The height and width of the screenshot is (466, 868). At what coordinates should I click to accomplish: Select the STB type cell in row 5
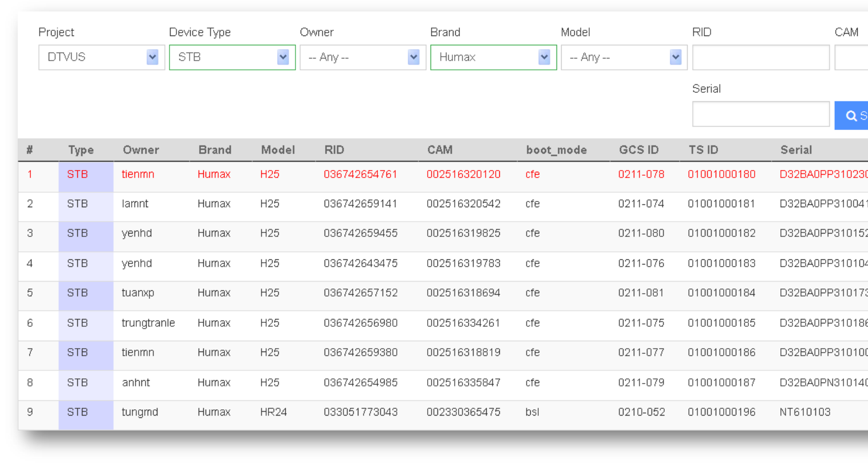[x=77, y=293]
